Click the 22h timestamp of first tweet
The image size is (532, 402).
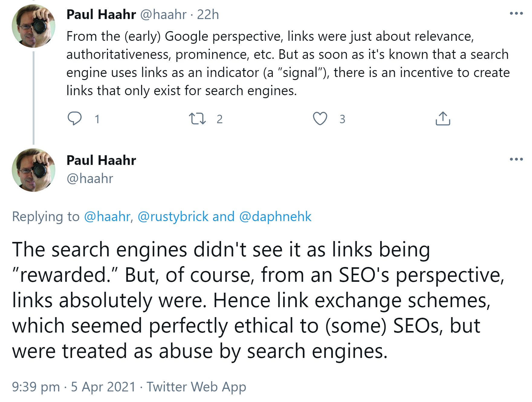pyautogui.click(x=208, y=14)
